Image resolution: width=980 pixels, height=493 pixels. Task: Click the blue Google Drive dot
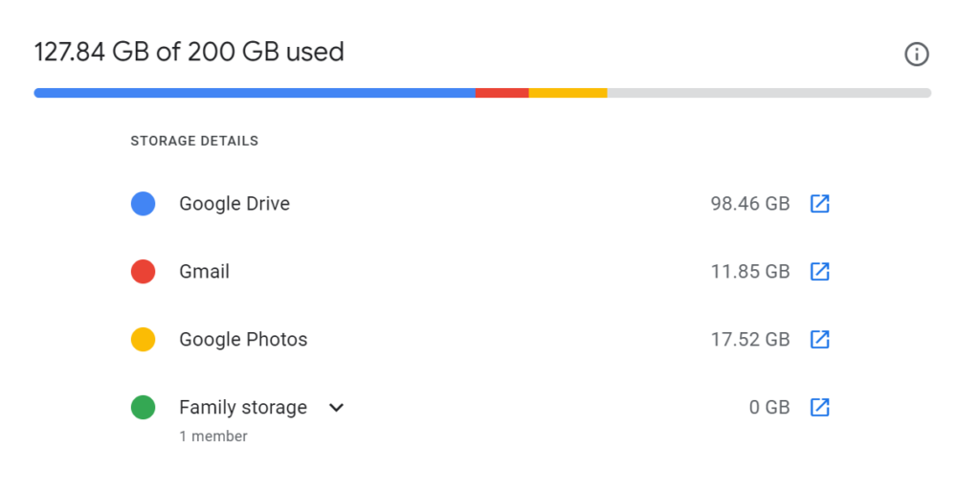[144, 204]
